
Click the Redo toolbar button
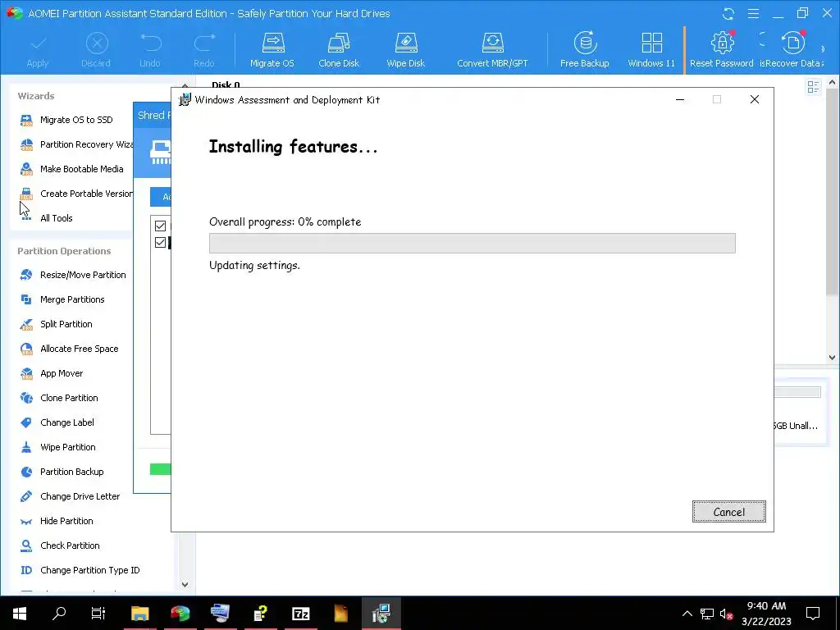(204, 51)
